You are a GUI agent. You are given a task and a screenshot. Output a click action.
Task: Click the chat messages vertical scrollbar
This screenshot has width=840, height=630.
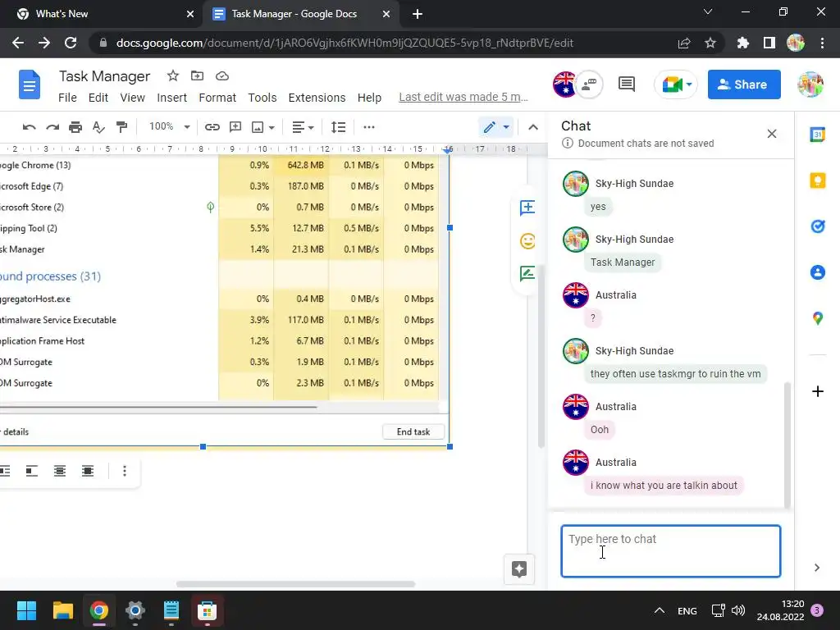tap(787, 444)
